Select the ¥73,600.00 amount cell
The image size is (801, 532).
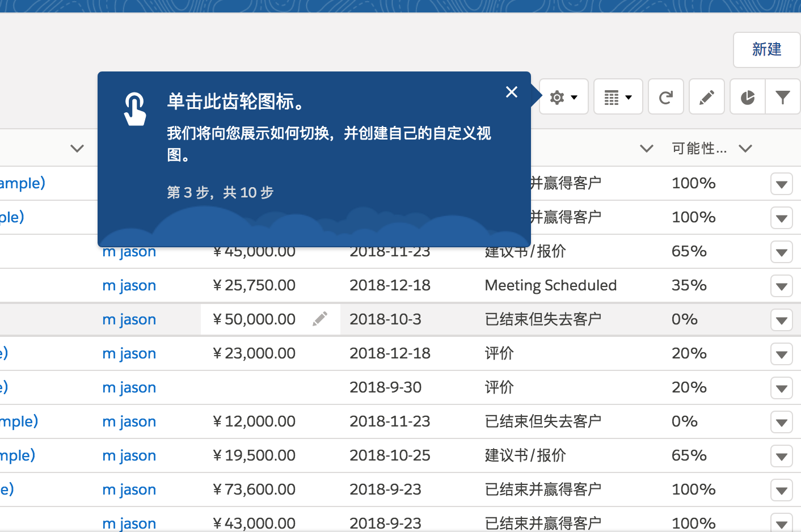tap(254, 489)
